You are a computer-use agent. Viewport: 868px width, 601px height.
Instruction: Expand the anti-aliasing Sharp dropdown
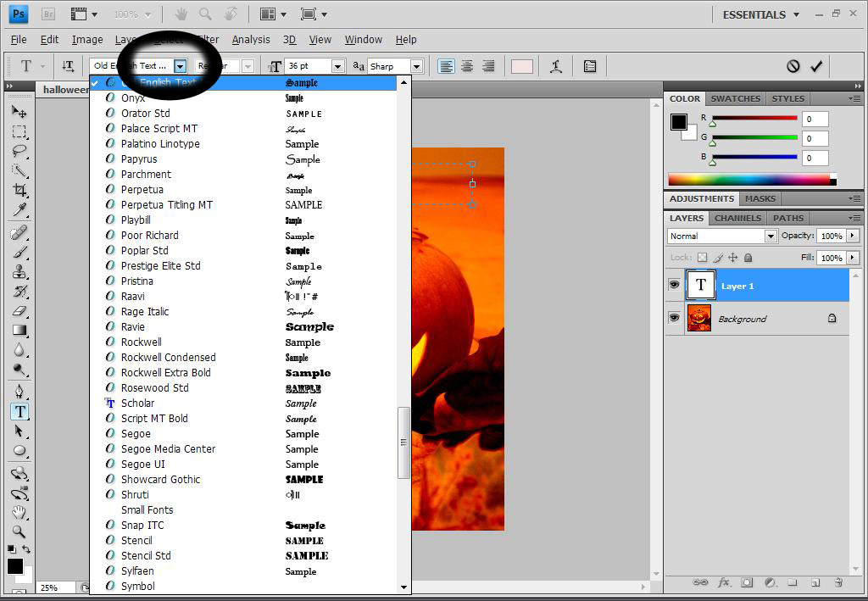(417, 66)
